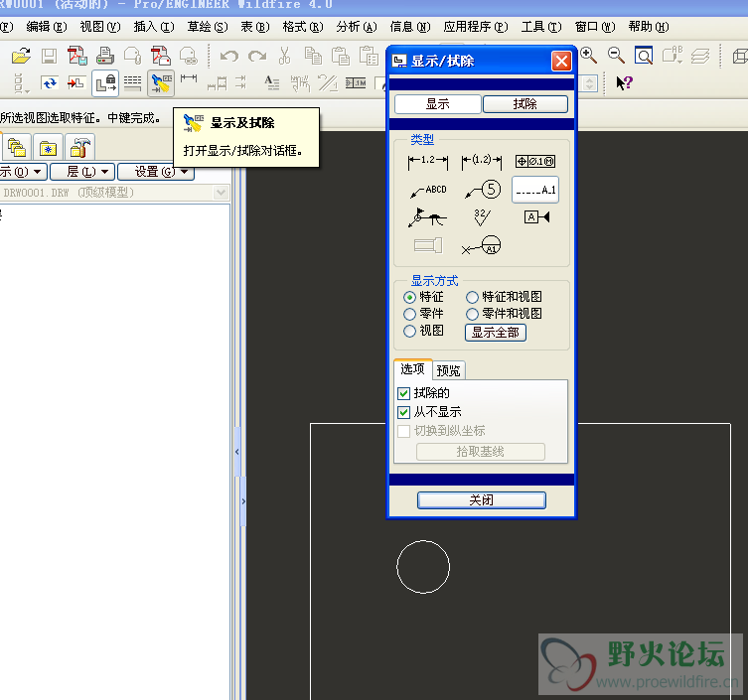Viewport: 748px width, 700px height.
Task: Toggle the 从不显示 checkbox
Action: tap(403, 412)
